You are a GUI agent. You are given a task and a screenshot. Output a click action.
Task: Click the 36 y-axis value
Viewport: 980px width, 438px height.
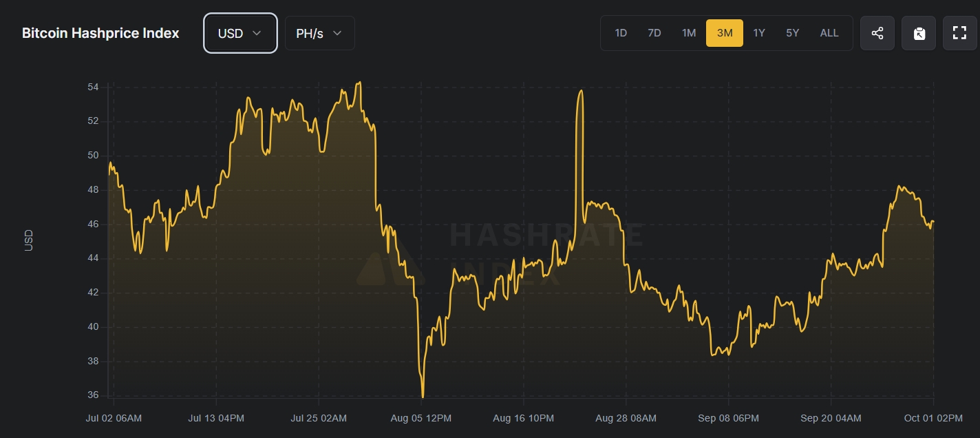pos(93,395)
